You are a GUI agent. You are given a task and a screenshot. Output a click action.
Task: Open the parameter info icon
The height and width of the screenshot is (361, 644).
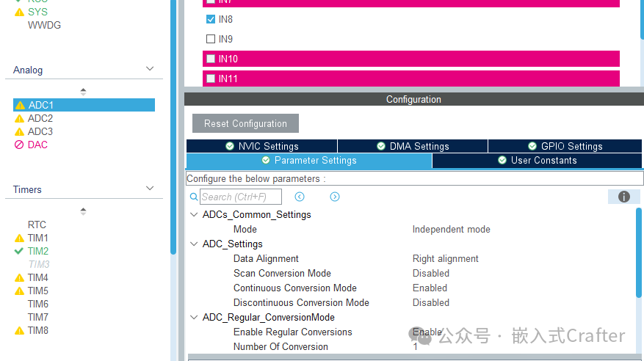click(x=624, y=197)
